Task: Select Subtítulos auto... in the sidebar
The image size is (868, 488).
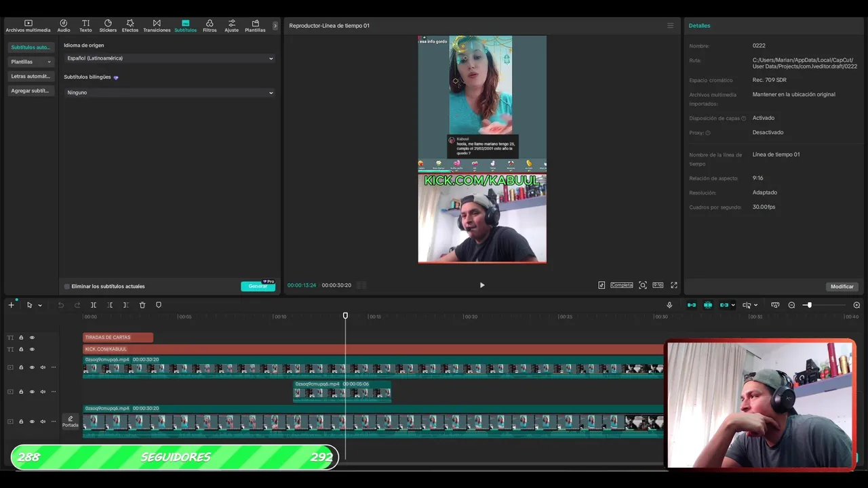Action: (x=31, y=47)
